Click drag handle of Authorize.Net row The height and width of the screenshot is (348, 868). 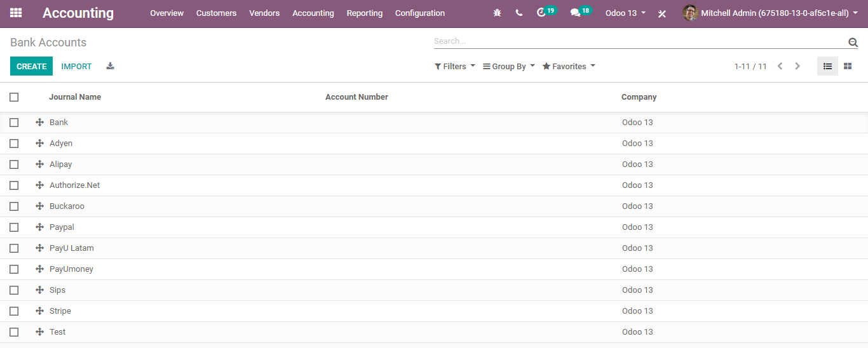(x=39, y=185)
